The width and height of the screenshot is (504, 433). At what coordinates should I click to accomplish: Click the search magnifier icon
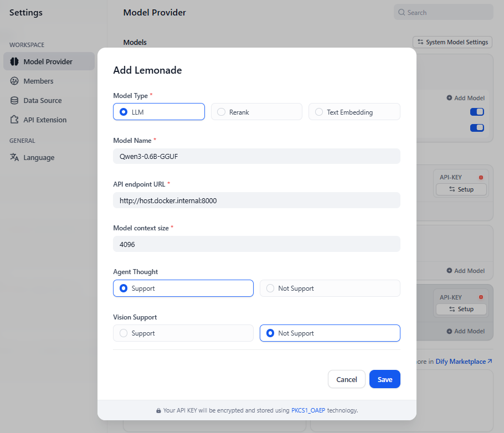pos(402,12)
